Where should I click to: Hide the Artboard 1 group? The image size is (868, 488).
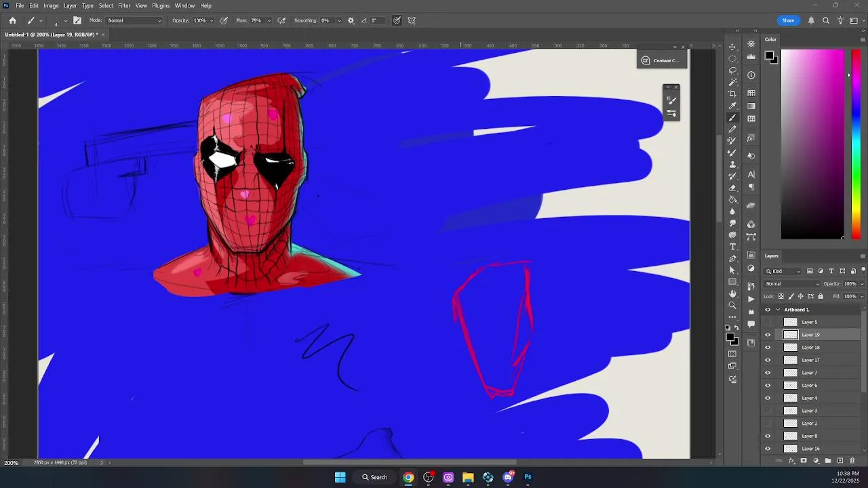[768, 310]
